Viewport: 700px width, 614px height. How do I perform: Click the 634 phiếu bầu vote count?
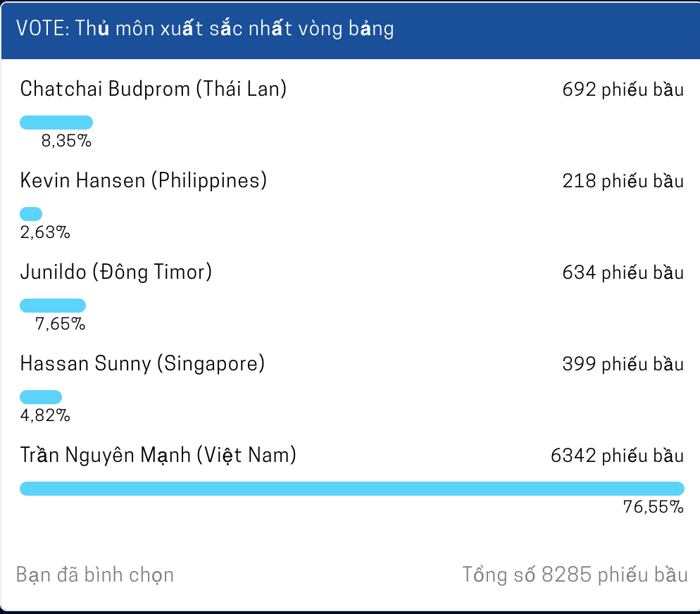pyautogui.click(x=623, y=272)
